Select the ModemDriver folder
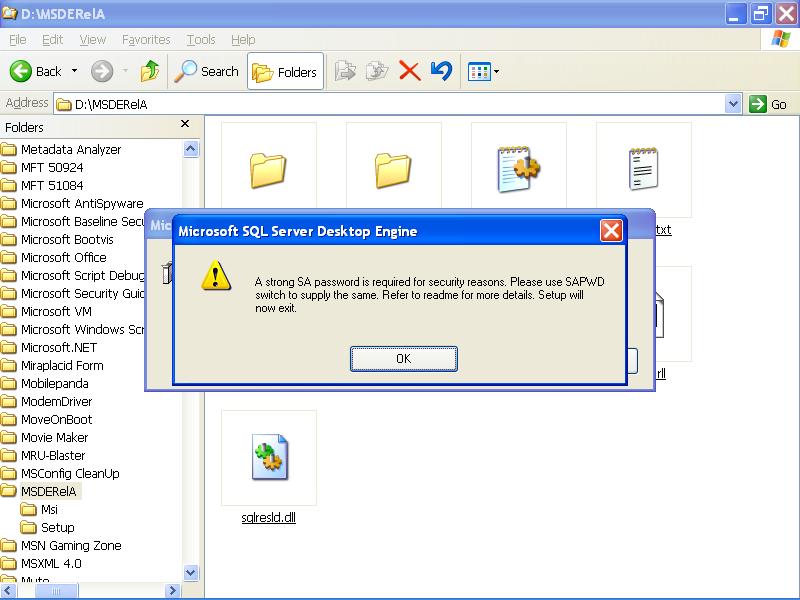 (57, 402)
